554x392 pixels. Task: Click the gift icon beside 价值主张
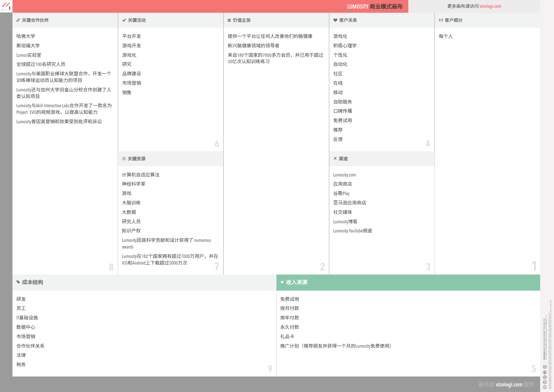(229, 20)
